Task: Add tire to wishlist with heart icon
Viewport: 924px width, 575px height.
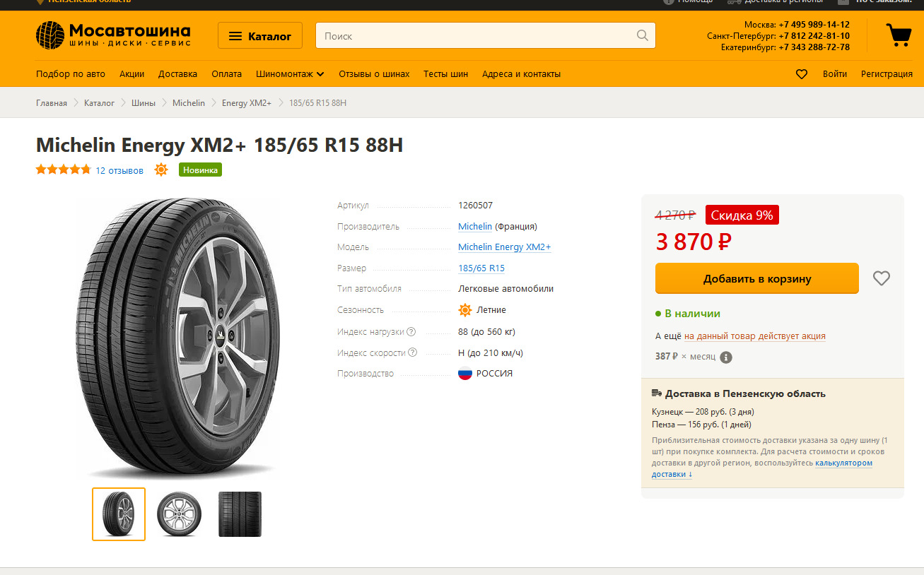Action: (x=881, y=278)
